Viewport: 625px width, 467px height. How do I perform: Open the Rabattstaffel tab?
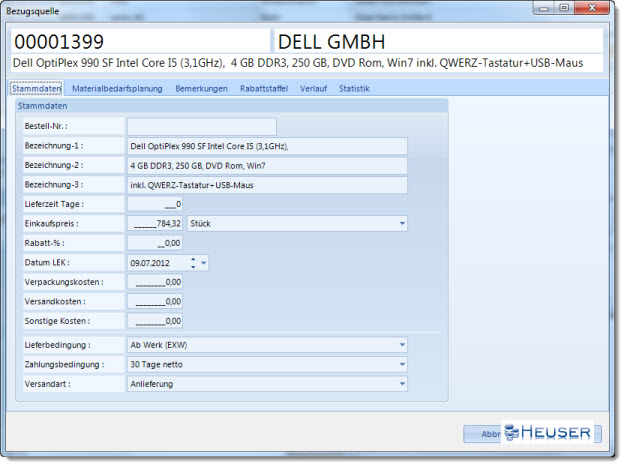click(x=264, y=88)
